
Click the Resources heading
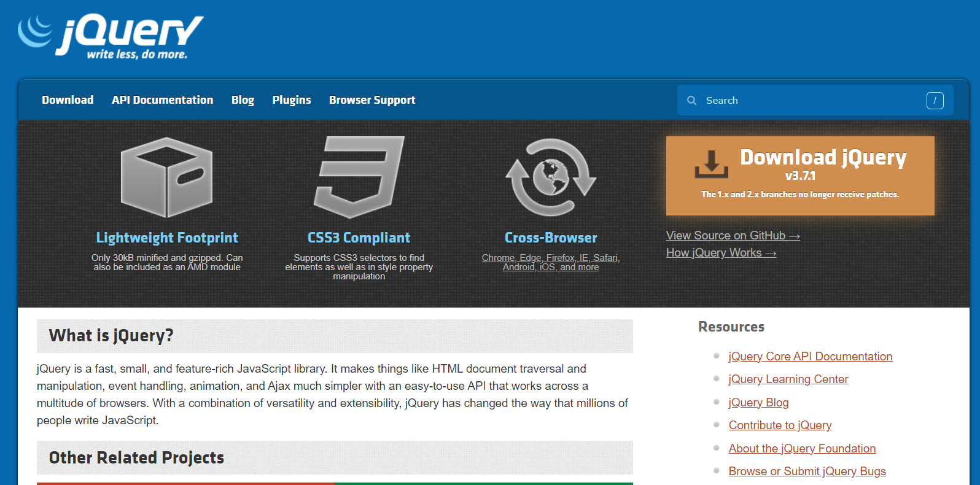pyautogui.click(x=731, y=327)
